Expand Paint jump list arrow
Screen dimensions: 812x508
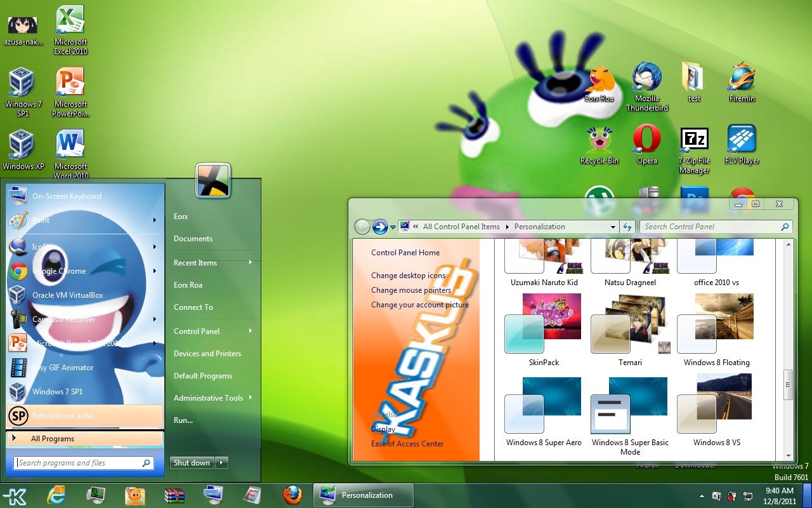click(154, 220)
